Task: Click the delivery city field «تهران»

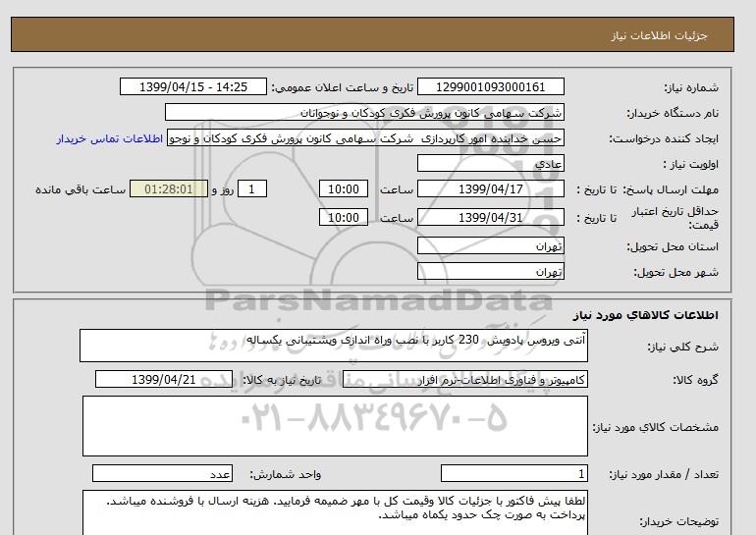Action: (x=490, y=271)
